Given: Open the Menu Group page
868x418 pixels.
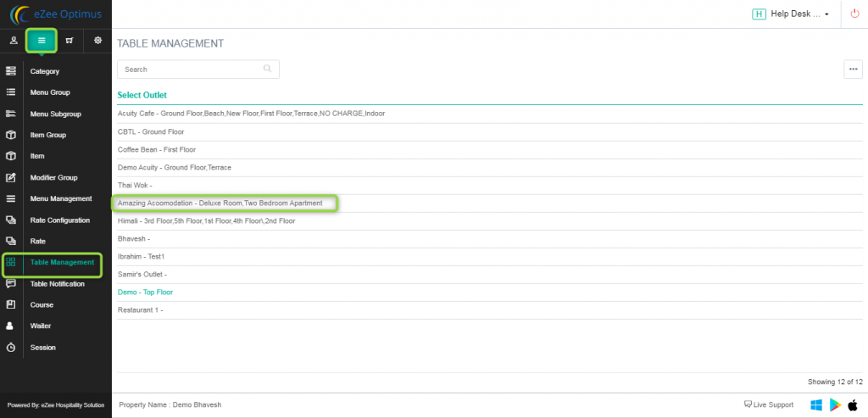Looking at the screenshot, I should 50,92.
